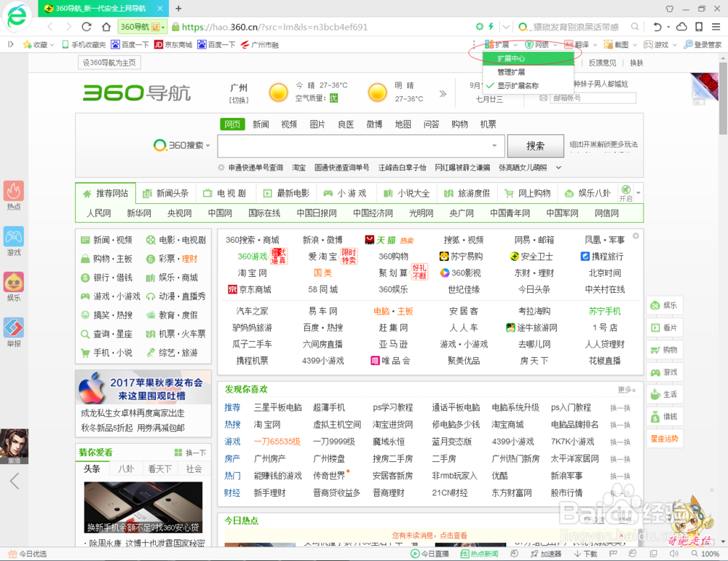Image resolution: width=728 pixels, height=561 pixels.
Task: Reload the page with the refresh icon
Action: (x=87, y=27)
